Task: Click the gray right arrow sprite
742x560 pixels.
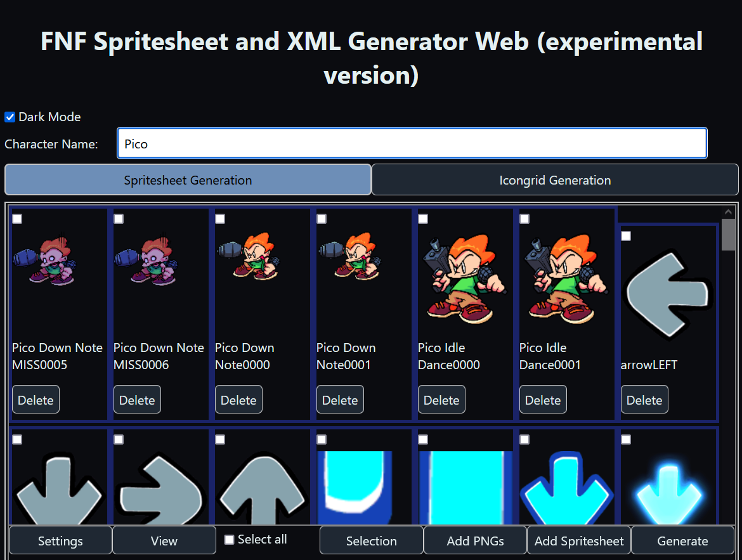Action: (x=160, y=489)
